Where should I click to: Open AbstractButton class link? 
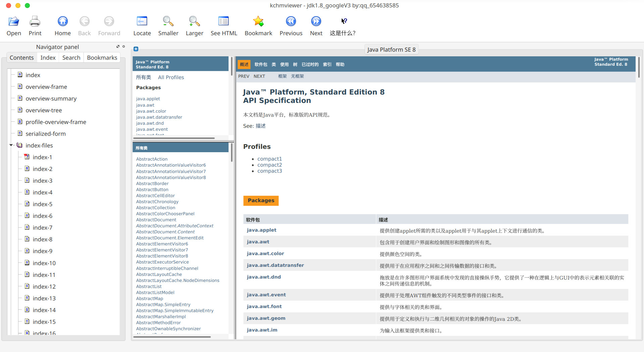point(152,189)
